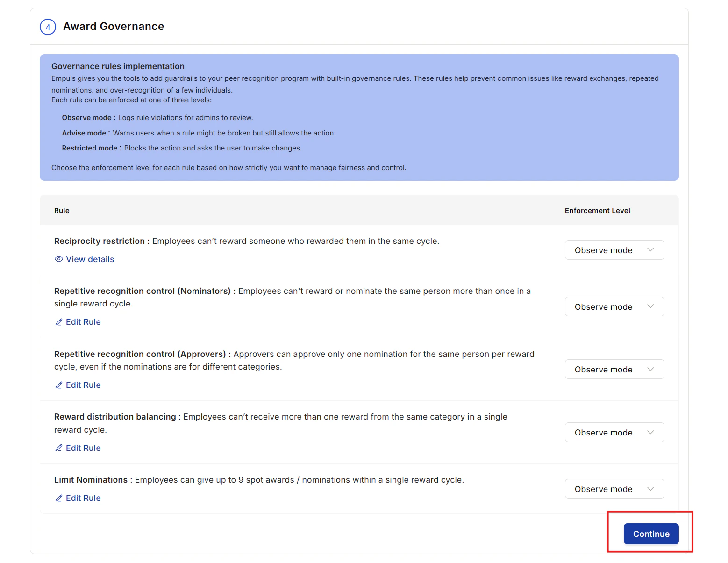Click pencil icon for Limit Nominations rule
The image size is (728, 563).
coord(59,498)
